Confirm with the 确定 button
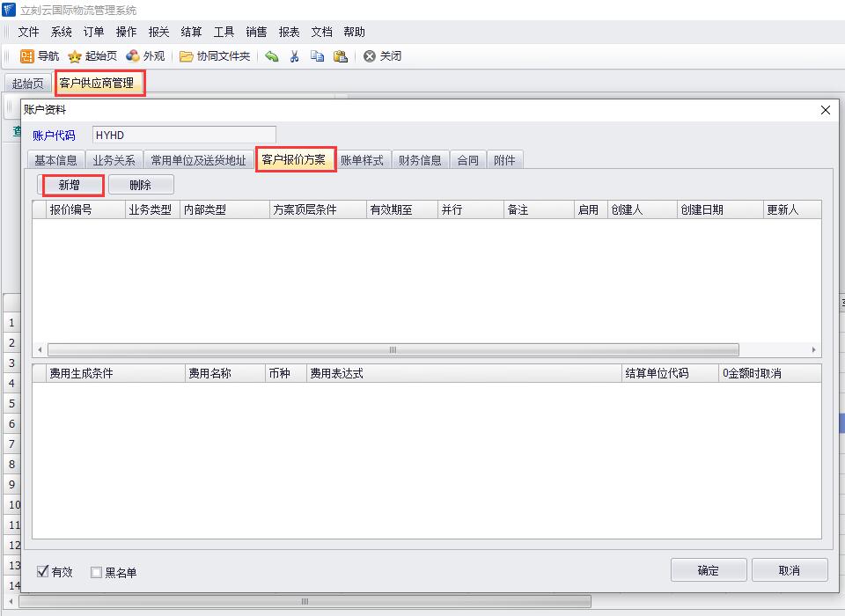Screen dimensions: 845x616 708,570
